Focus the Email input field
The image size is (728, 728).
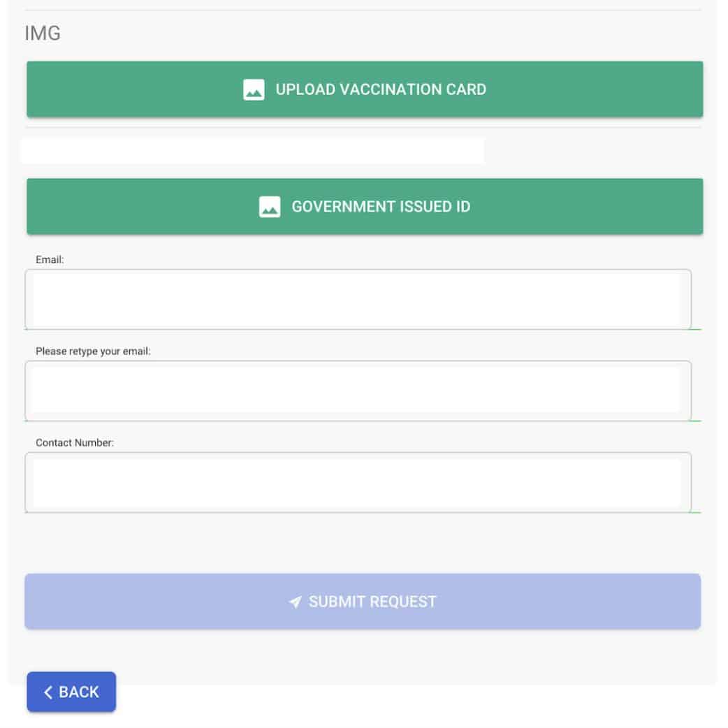(358, 299)
